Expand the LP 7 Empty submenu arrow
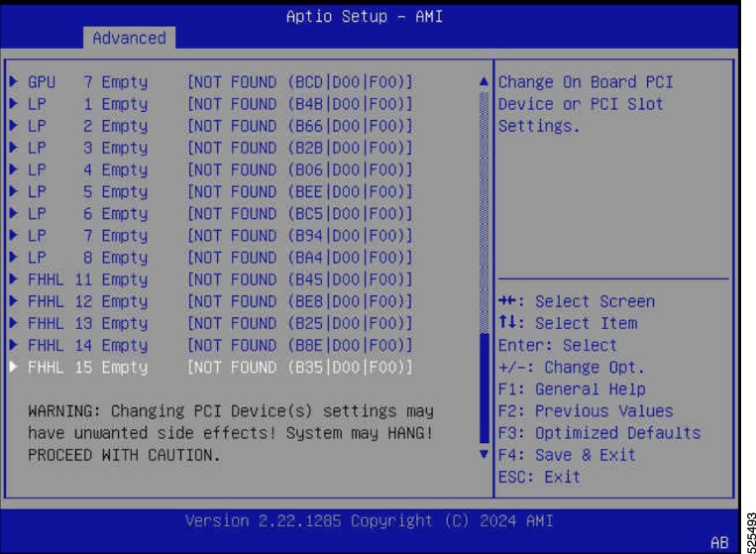Screen dimensions: 756x554 click(14, 235)
